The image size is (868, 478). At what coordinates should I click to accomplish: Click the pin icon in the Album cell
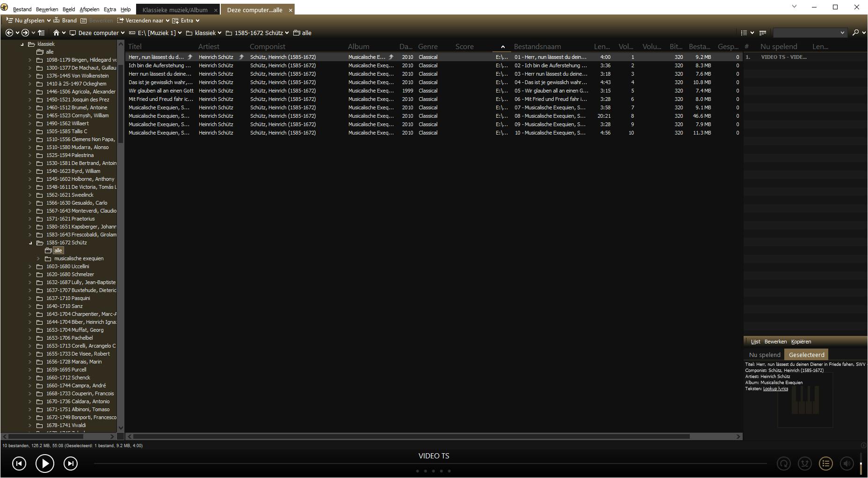(x=391, y=57)
